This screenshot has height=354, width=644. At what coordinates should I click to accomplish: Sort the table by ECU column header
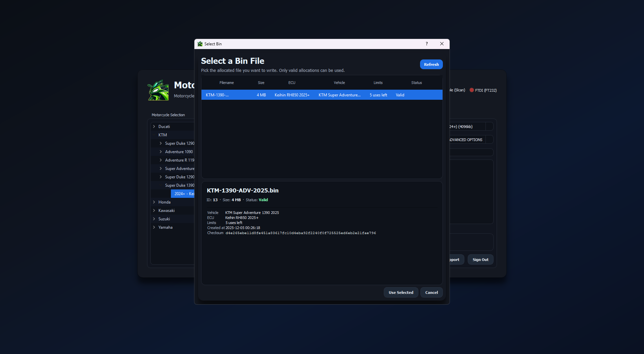(x=292, y=83)
